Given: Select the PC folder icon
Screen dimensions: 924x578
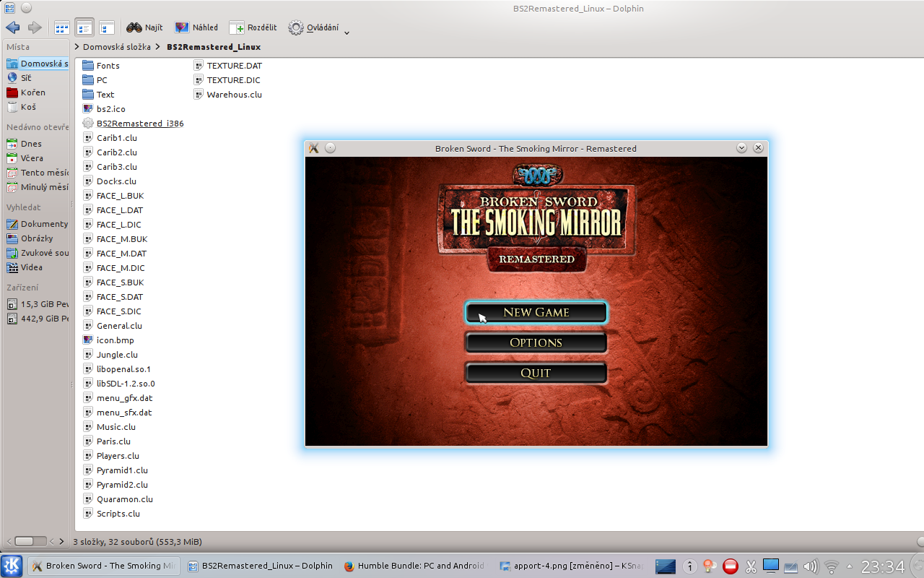Looking at the screenshot, I should 88,80.
